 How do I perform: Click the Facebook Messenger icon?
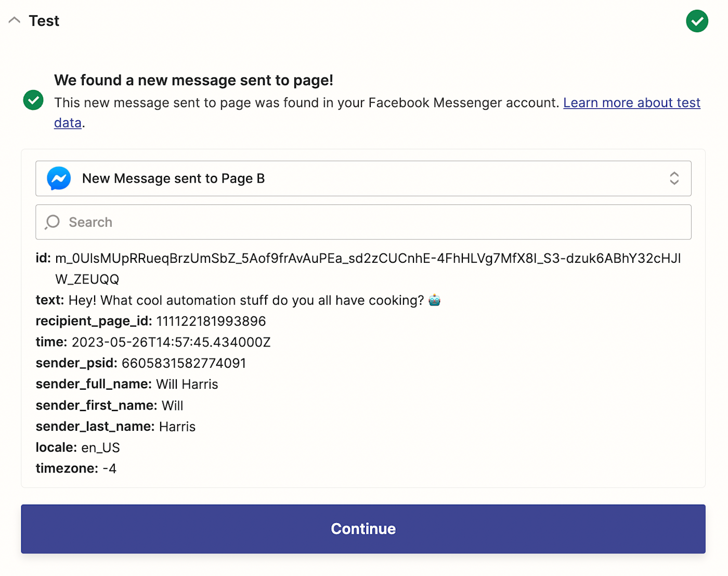pos(59,178)
